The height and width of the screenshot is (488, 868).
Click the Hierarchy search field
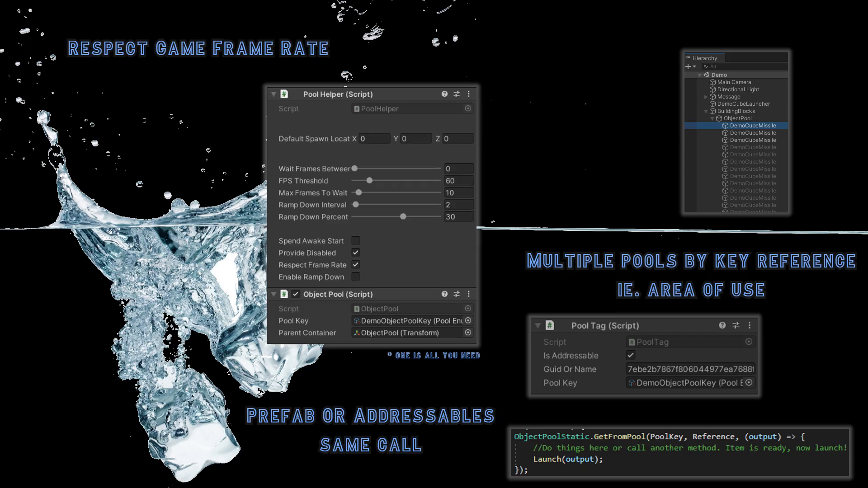point(744,66)
